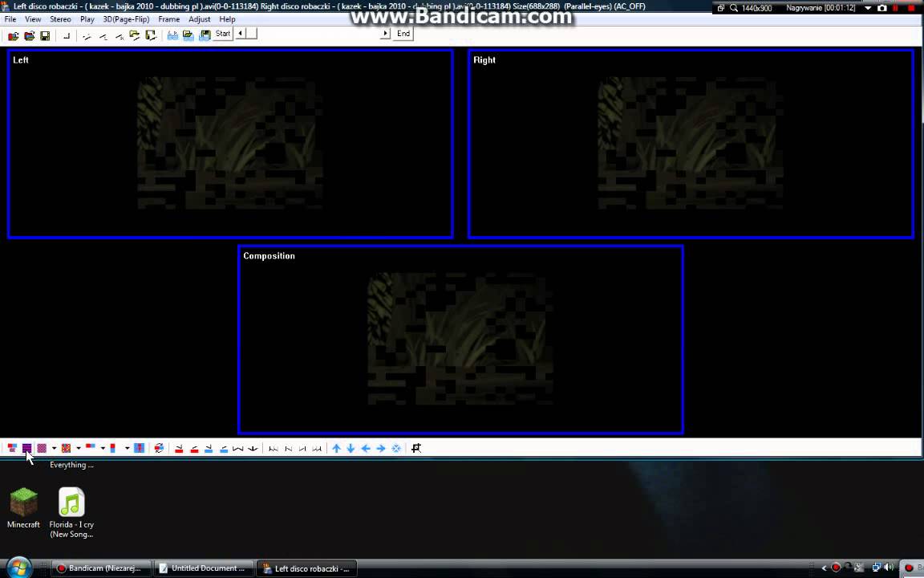The height and width of the screenshot is (578, 924).
Task: Open the Play menu
Action: pyautogui.click(x=87, y=19)
